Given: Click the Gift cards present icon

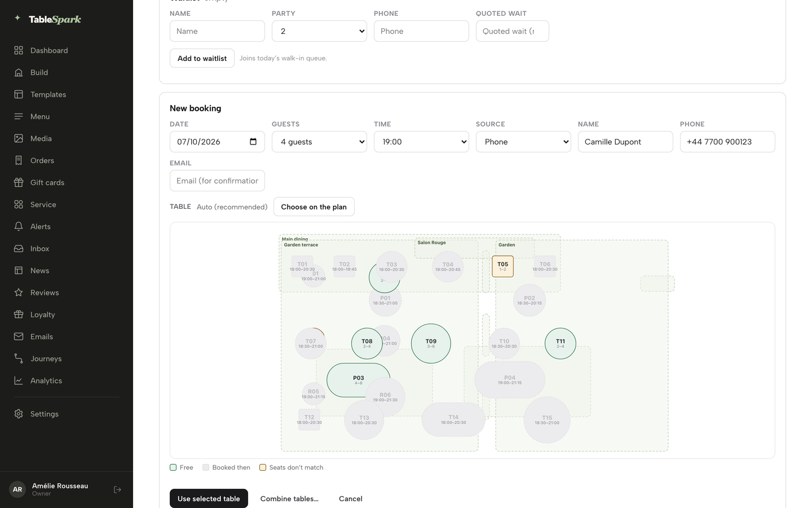Looking at the screenshot, I should pyautogui.click(x=19, y=182).
